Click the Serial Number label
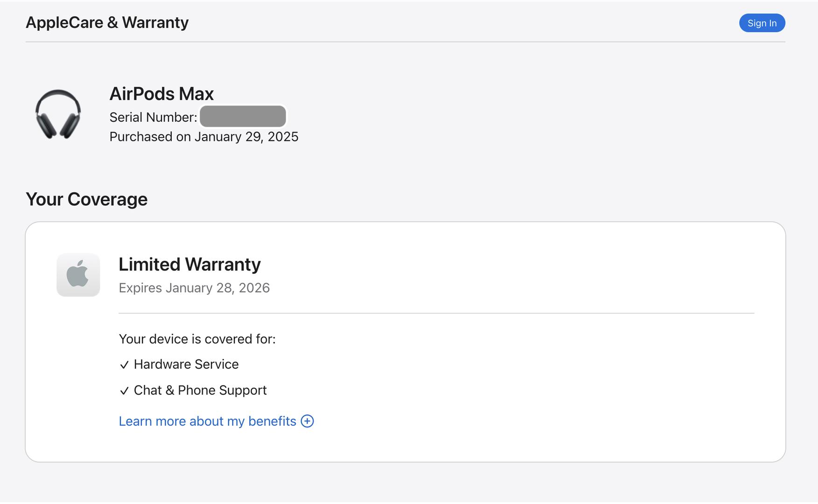Screen dimensions: 818x504 point(153,117)
